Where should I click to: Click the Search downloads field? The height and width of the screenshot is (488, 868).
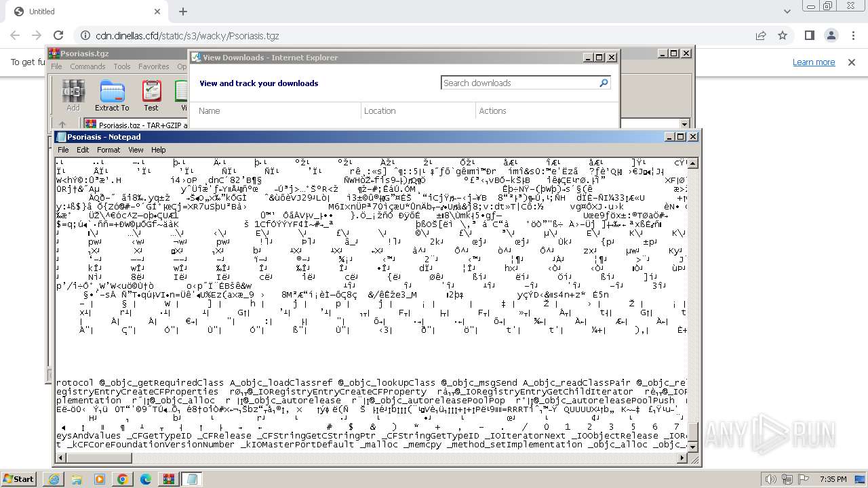click(x=519, y=83)
